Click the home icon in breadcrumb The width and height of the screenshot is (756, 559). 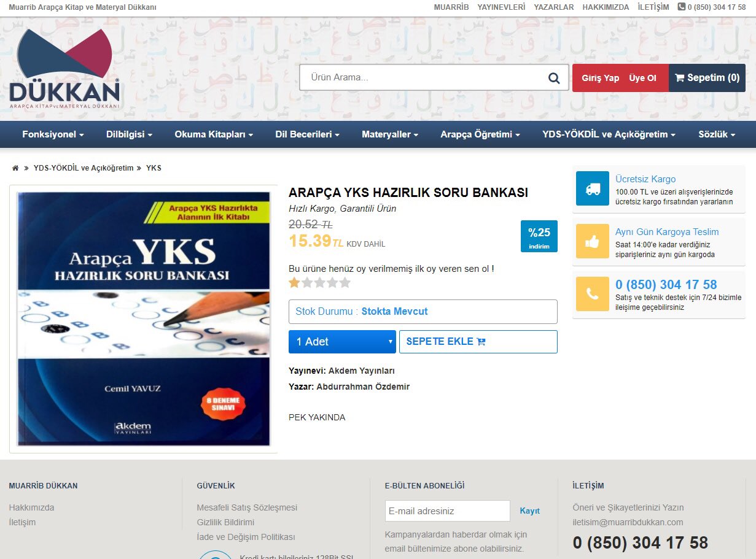pos(15,168)
